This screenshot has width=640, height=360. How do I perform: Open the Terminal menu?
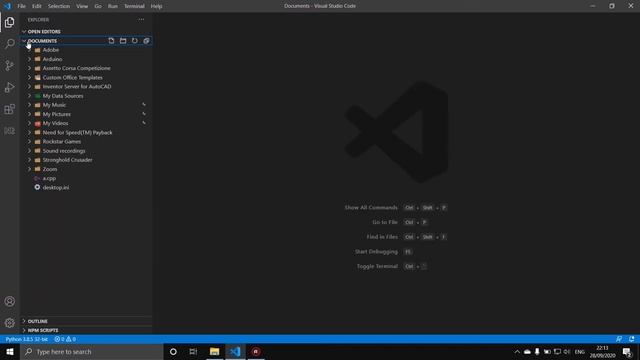(x=134, y=6)
